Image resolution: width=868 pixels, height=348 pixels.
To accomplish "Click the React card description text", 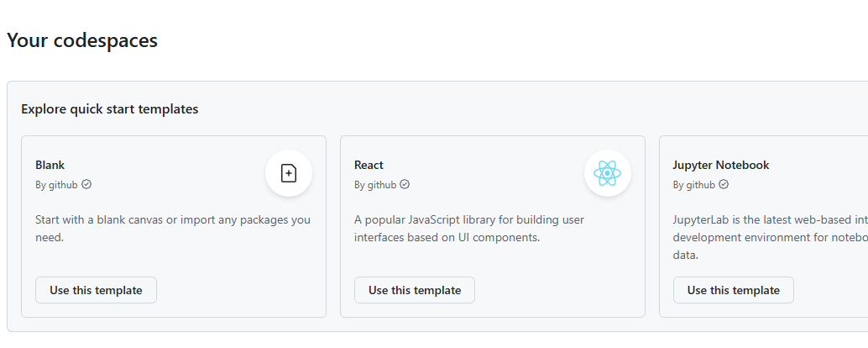I will tap(468, 228).
